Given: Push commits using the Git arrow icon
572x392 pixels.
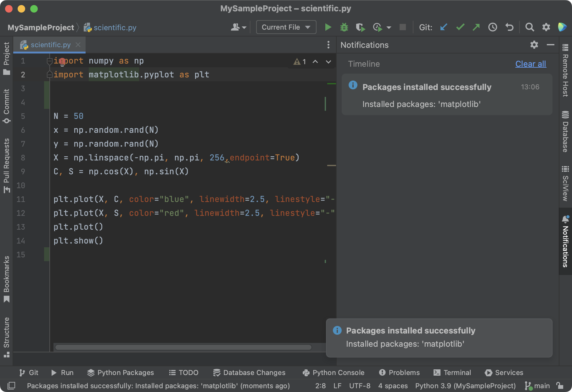Looking at the screenshot, I should pos(476,27).
